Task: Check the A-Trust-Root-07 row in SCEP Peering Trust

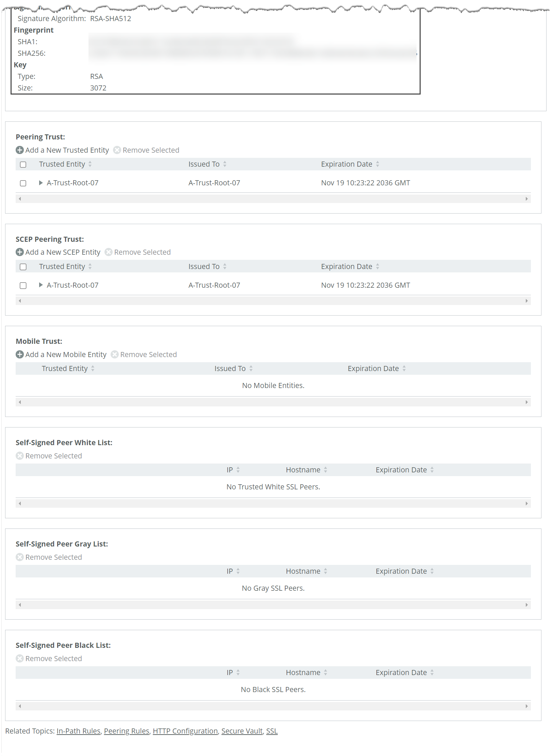Action: point(23,286)
